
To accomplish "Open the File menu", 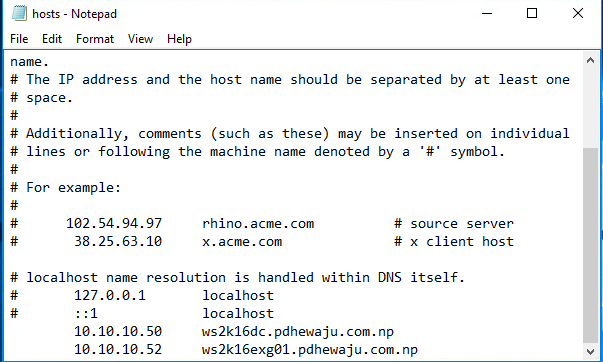I will point(19,39).
